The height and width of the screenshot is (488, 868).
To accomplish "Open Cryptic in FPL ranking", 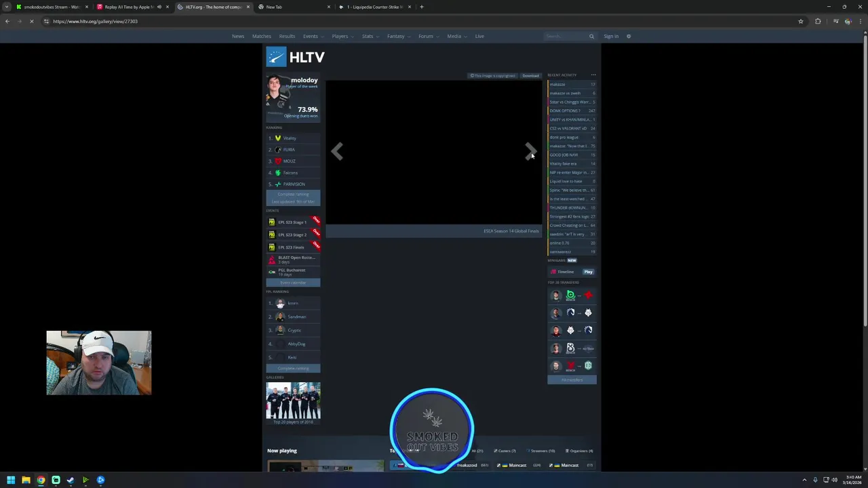I will pyautogui.click(x=294, y=330).
